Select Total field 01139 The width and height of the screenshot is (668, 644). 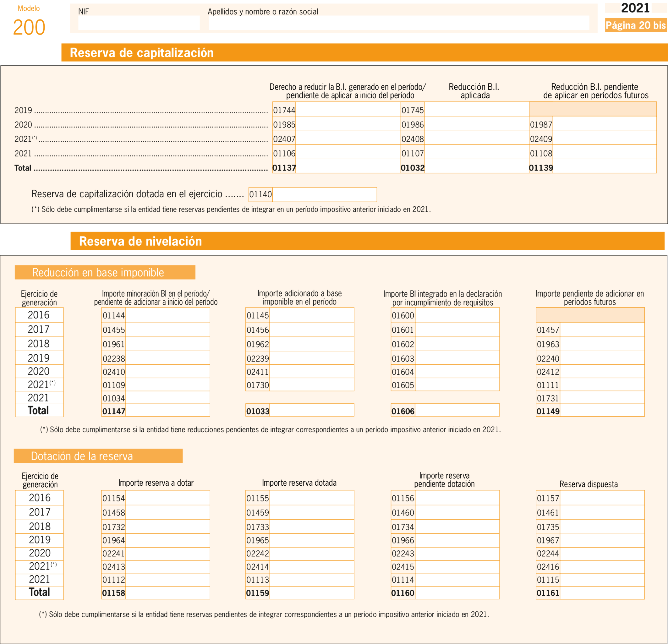coord(605,166)
